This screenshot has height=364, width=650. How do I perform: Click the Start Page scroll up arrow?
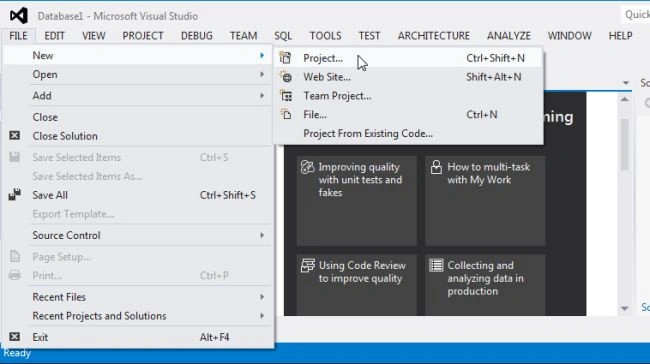[x=625, y=99]
